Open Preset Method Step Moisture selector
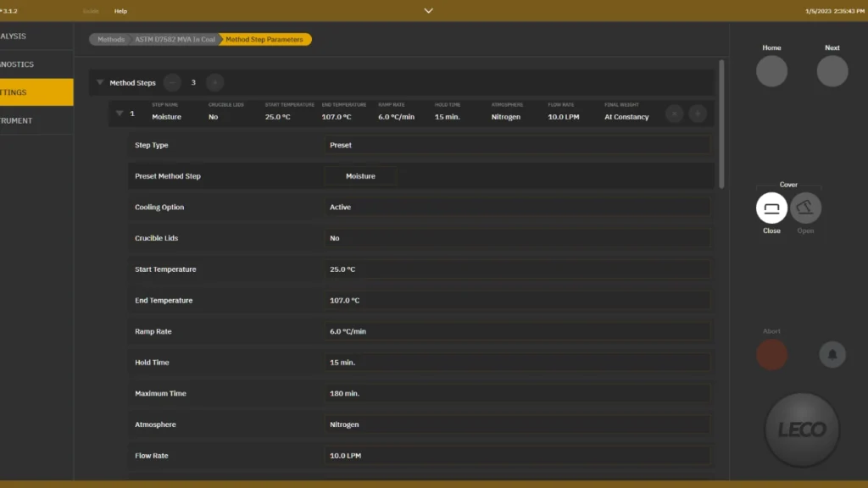Image resolution: width=868 pixels, height=488 pixels. coord(360,176)
